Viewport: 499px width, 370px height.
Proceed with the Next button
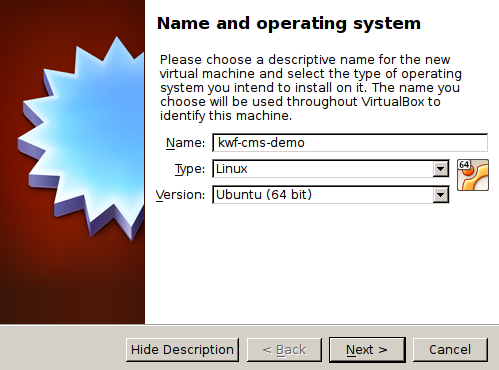click(x=367, y=350)
